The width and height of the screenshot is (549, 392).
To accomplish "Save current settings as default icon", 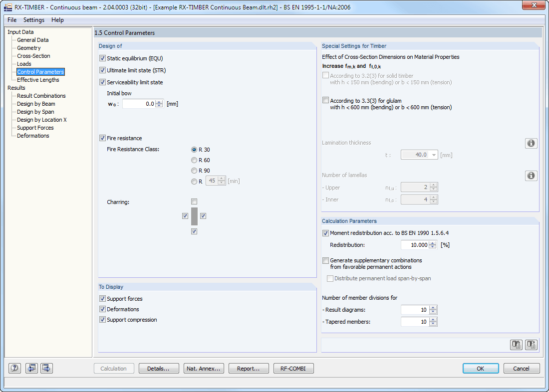I will [531, 344].
